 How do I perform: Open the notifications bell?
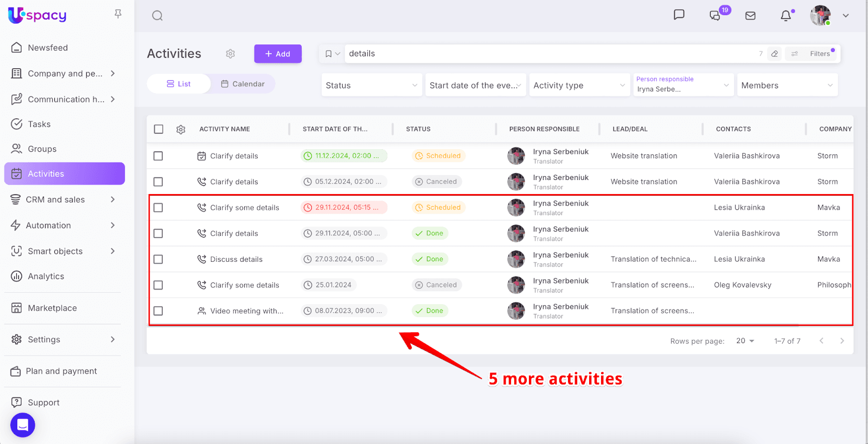(786, 16)
